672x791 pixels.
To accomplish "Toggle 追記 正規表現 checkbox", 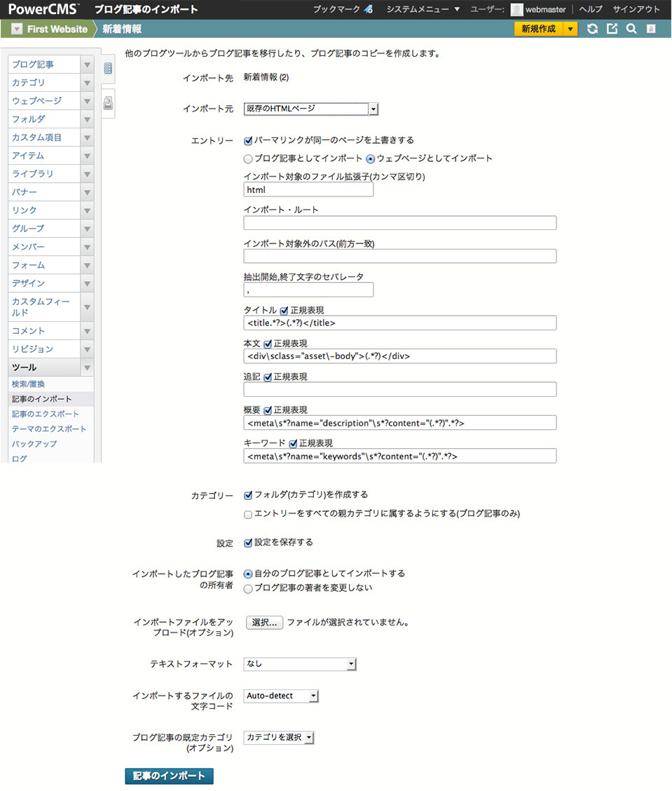I will (268, 377).
